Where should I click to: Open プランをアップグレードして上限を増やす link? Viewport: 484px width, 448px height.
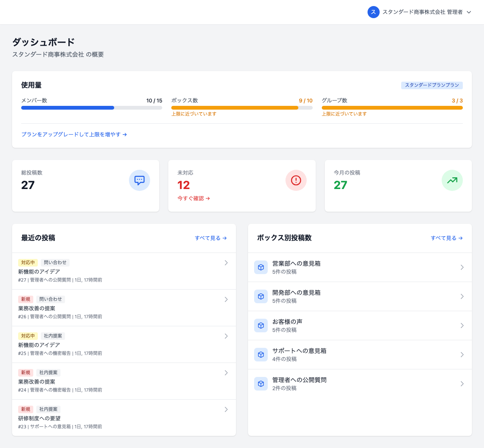click(74, 134)
